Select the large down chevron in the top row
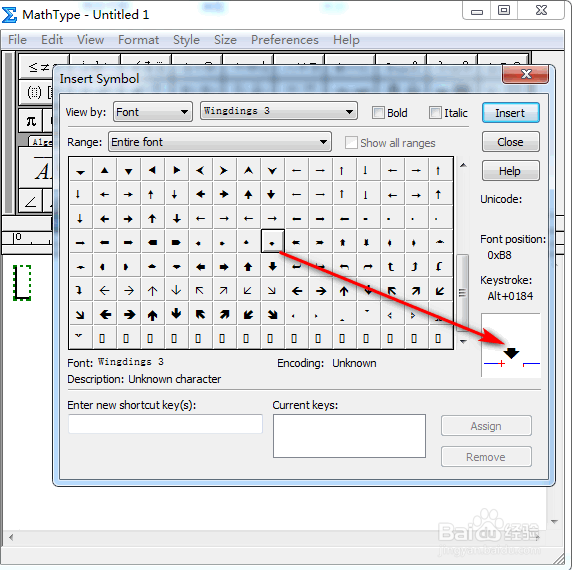 [273, 170]
